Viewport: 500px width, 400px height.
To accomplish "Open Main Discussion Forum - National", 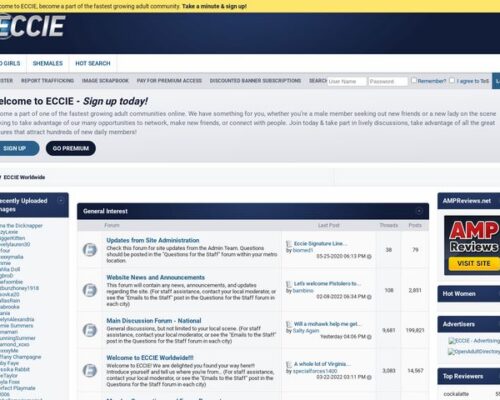I will click(x=154, y=321).
